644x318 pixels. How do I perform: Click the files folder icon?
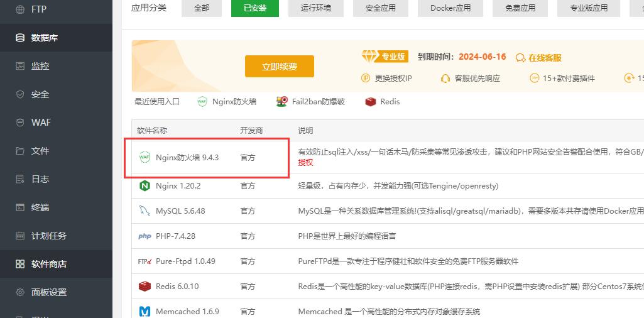click(19, 151)
